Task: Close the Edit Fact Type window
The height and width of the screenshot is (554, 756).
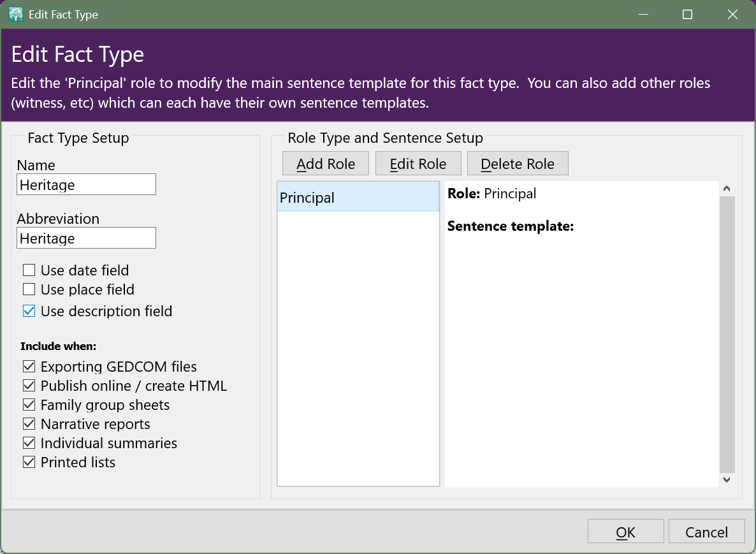Action: (x=732, y=15)
